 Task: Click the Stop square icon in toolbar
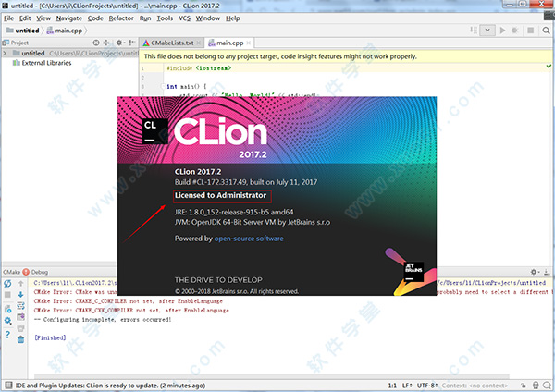click(x=530, y=31)
